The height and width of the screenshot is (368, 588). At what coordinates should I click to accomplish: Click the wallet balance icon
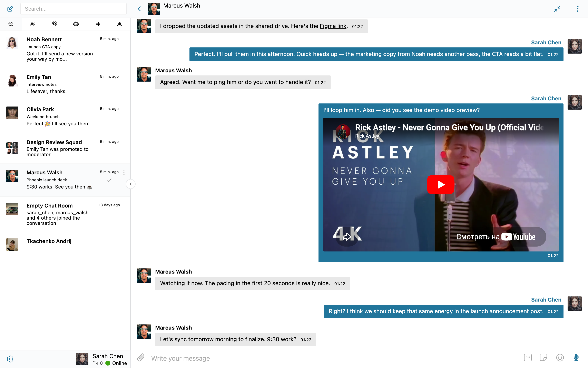[95, 363]
